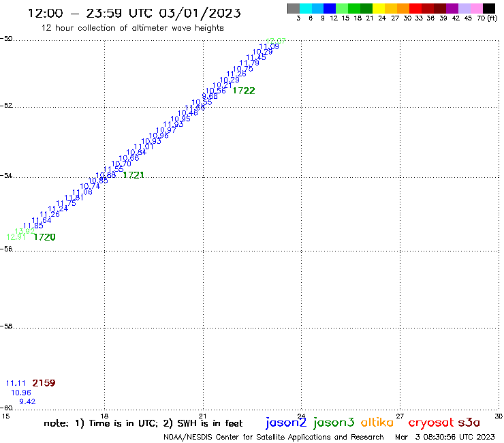Click the '12 hour collection of altimeter wave heights' subtitle
Image resolution: width=504 pixels, height=443 pixels.
click(132, 28)
